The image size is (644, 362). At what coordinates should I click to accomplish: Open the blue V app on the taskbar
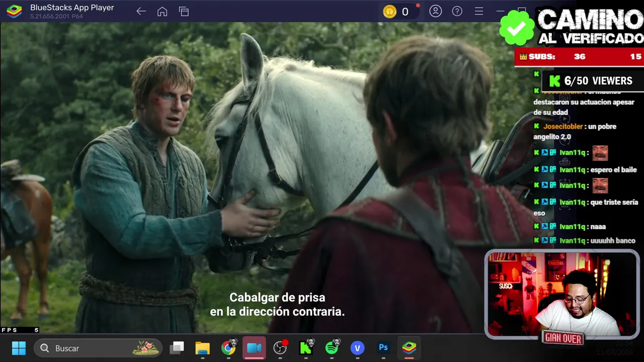[358, 348]
